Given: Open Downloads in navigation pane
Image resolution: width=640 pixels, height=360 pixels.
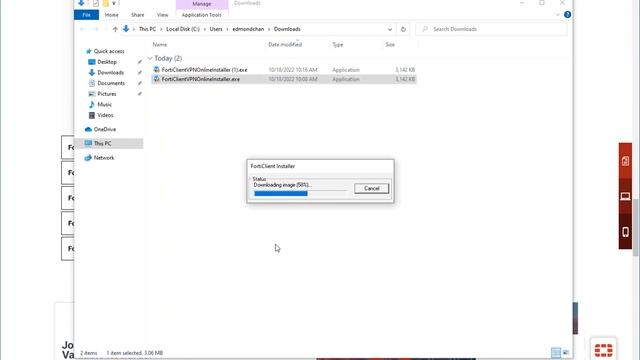Looking at the screenshot, I should [x=110, y=72].
